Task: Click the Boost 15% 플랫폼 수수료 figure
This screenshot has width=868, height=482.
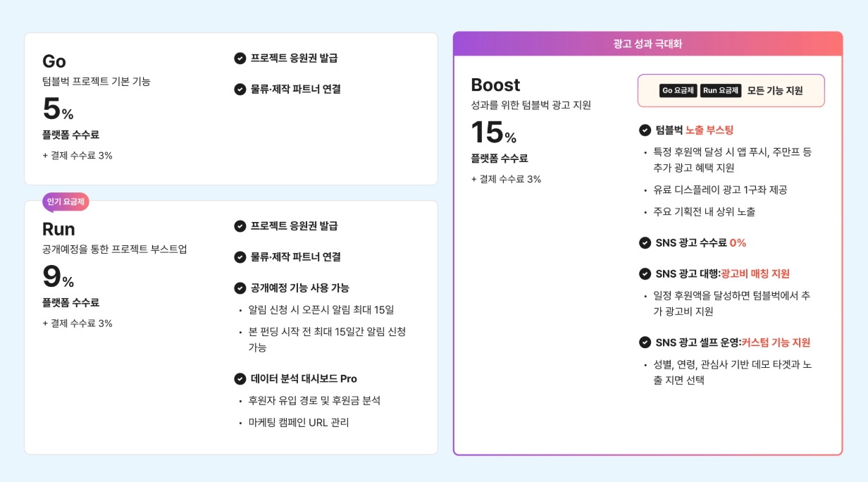Action: coord(493,132)
